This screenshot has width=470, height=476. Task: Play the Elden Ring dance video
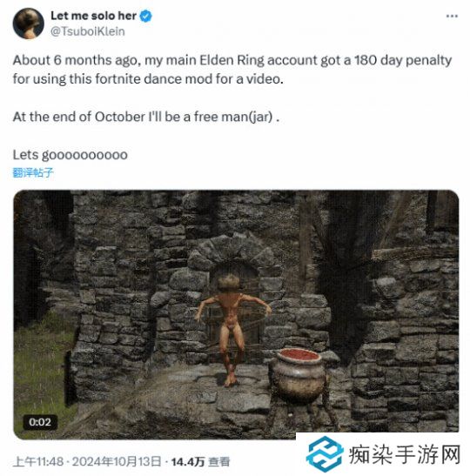(x=236, y=314)
